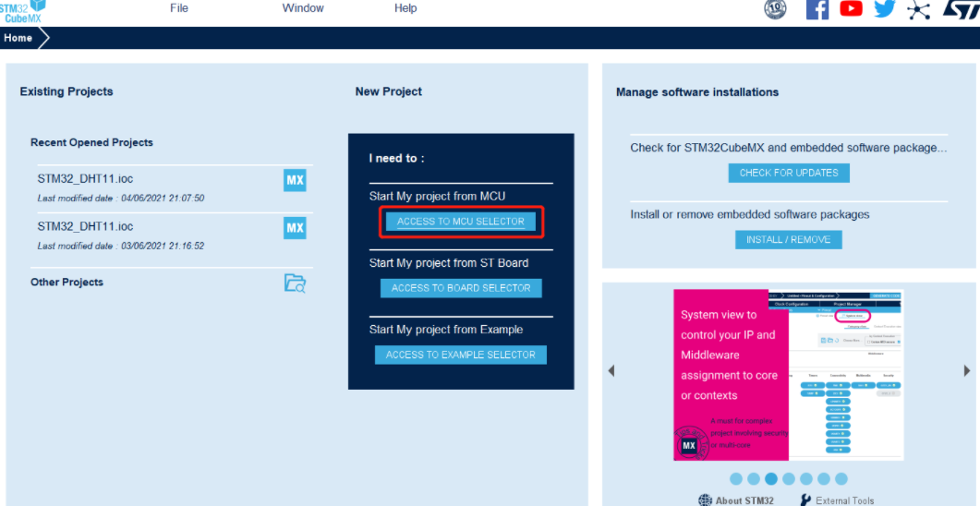Image resolution: width=980 pixels, height=506 pixels.
Task: Click 'Start My project from MCU' text
Action: (437, 196)
